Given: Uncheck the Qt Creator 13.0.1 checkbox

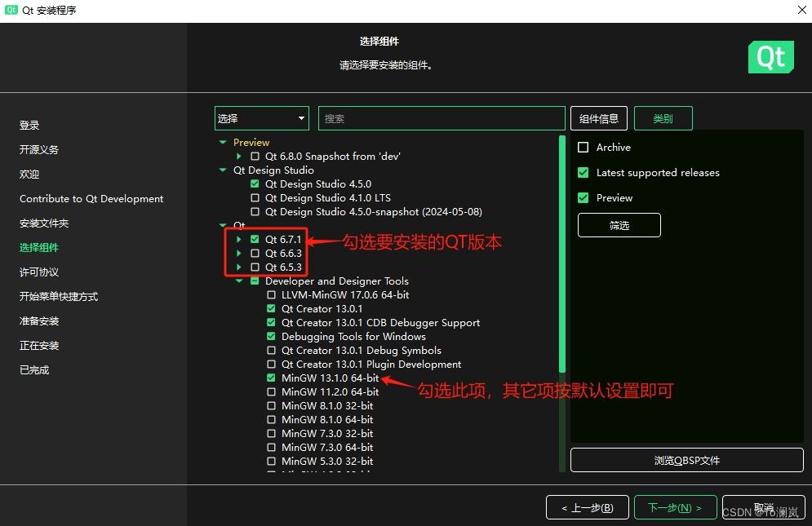Looking at the screenshot, I should tap(271, 308).
